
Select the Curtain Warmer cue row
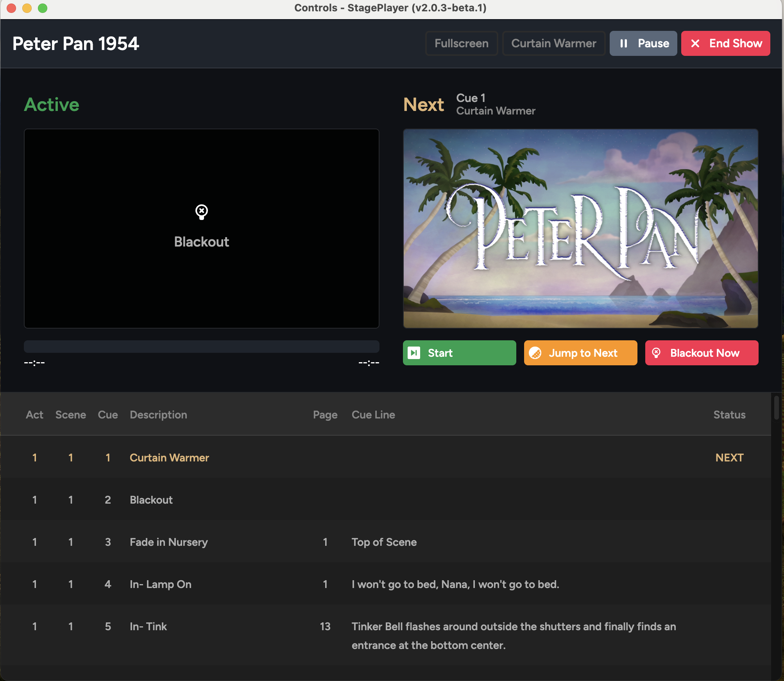click(386, 458)
